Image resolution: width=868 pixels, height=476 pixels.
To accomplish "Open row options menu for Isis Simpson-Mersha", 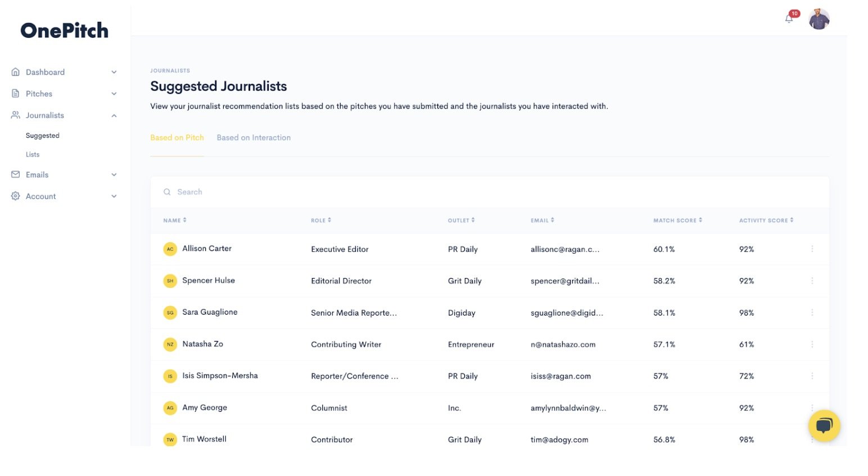I will (x=812, y=376).
